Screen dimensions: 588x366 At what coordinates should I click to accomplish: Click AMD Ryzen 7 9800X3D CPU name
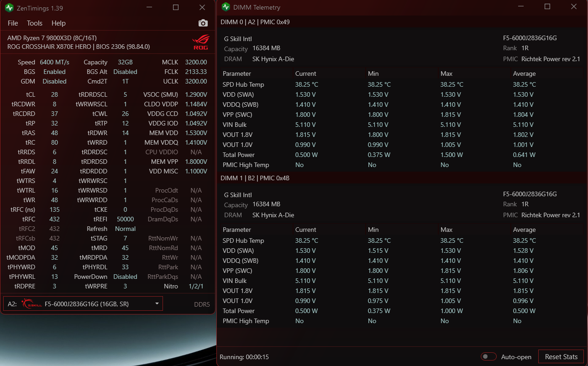tap(52, 38)
